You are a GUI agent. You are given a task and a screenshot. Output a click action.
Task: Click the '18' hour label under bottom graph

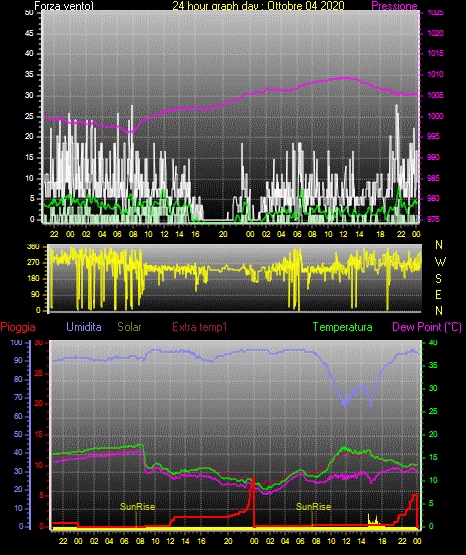[x=382, y=541]
